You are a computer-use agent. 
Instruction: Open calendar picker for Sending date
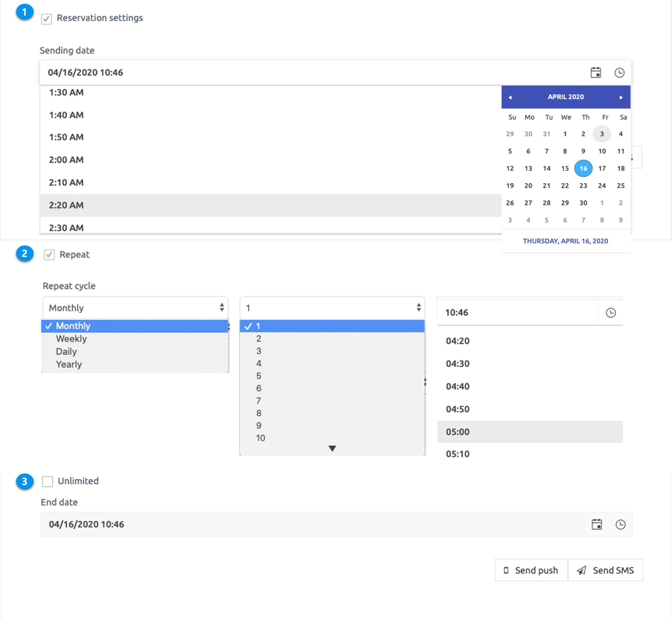tap(596, 73)
